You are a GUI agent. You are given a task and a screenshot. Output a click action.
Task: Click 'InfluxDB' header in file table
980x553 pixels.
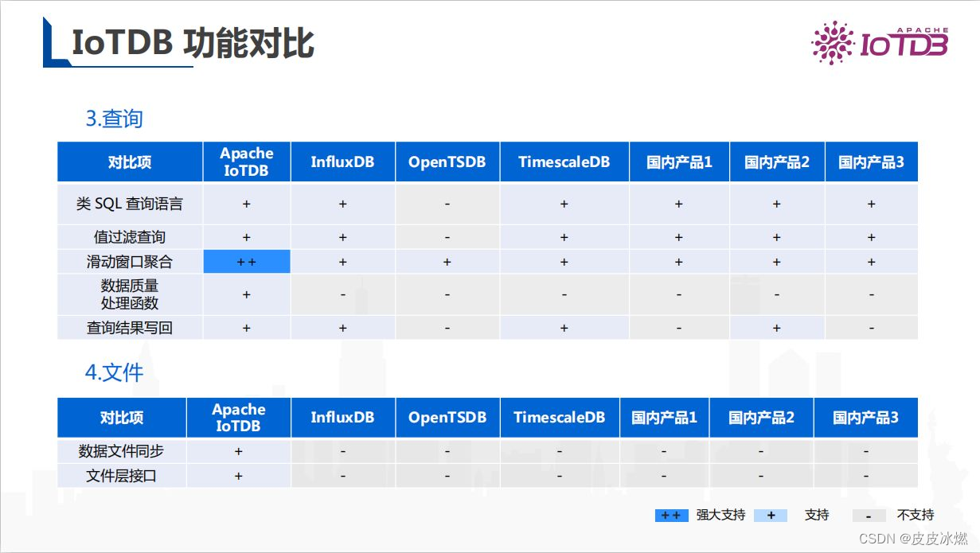tap(342, 418)
